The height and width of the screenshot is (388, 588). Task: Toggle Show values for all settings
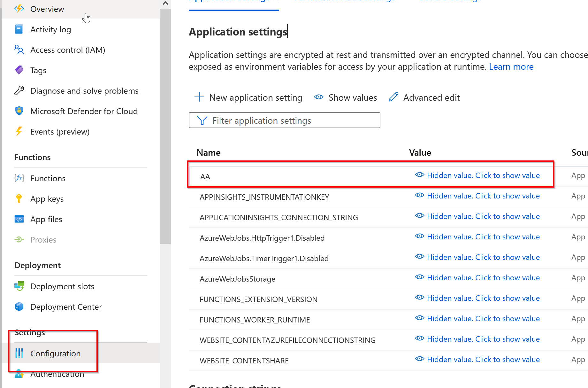point(346,97)
